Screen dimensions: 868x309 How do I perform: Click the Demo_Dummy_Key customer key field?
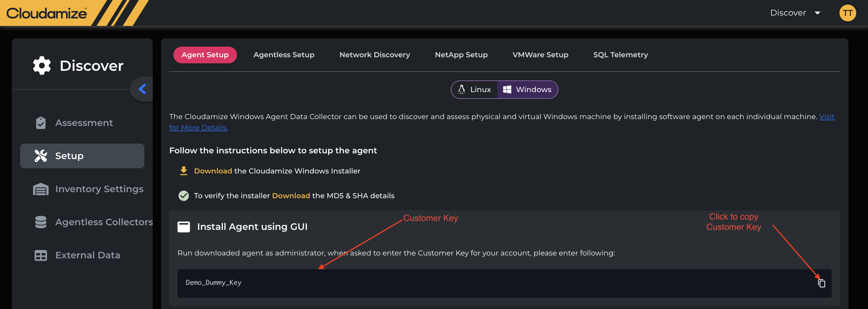pyautogui.click(x=472, y=283)
